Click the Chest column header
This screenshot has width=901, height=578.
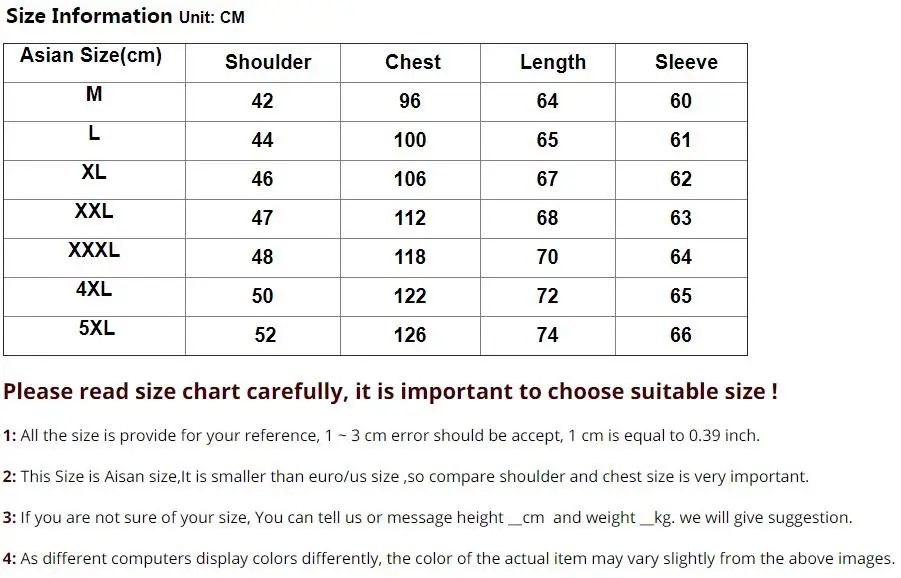pyautogui.click(x=412, y=62)
